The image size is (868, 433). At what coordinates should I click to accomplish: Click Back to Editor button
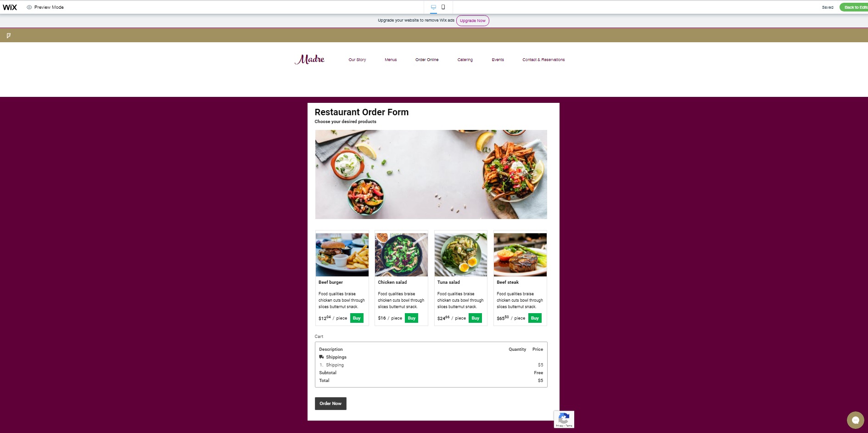pyautogui.click(x=855, y=7)
